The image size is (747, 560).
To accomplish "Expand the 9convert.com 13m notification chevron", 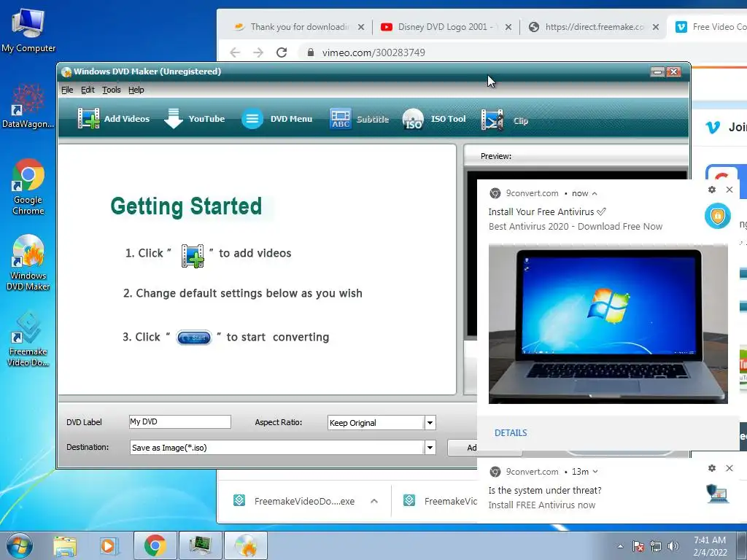I will (595, 472).
